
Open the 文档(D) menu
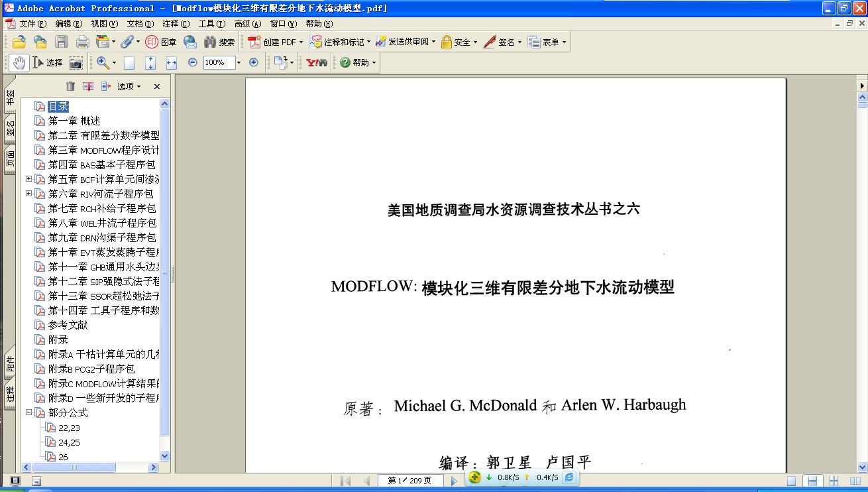[140, 24]
